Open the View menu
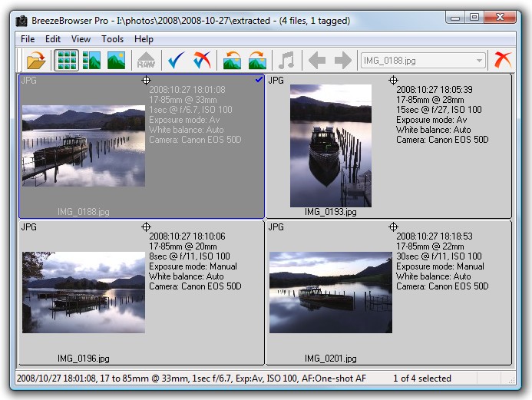The width and height of the screenshot is (532, 400). [81, 39]
